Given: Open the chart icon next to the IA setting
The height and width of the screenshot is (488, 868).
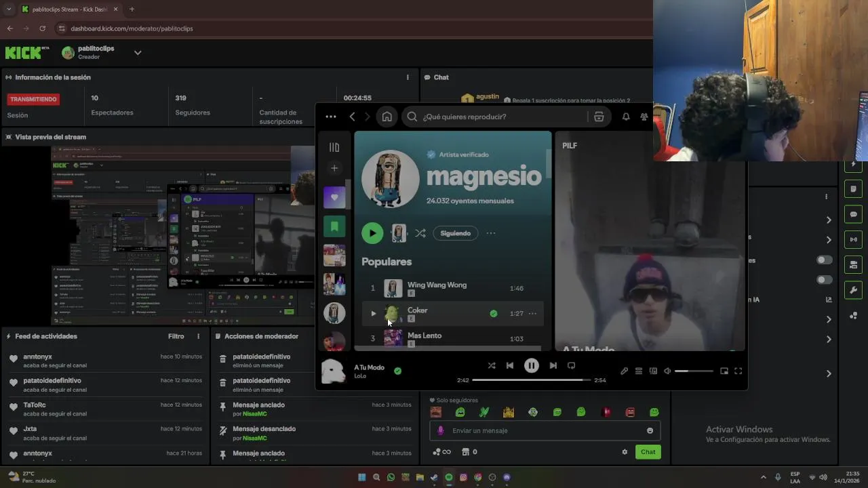Looking at the screenshot, I should pyautogui.click(x=829, y=300).
